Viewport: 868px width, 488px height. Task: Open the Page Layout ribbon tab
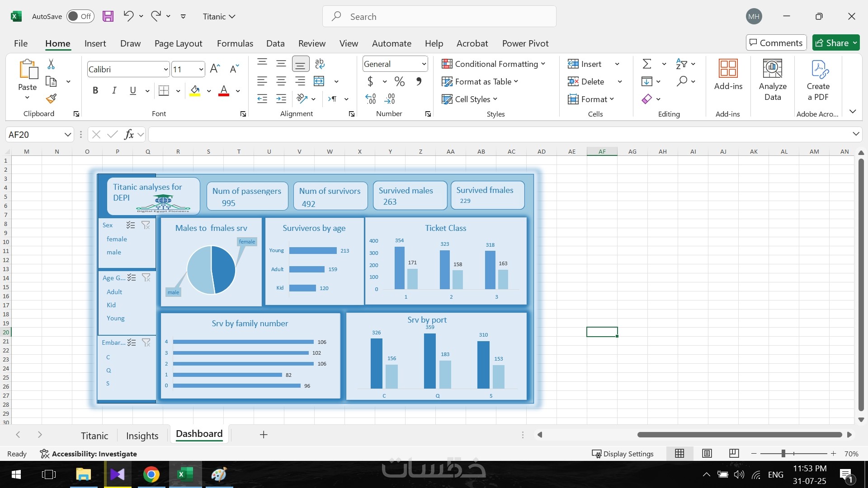pos(178,43)
